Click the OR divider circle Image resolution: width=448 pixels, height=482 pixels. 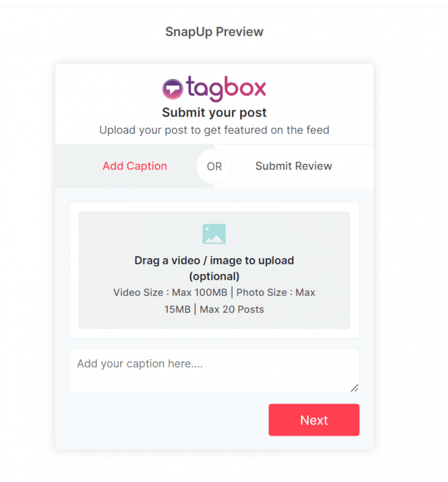[214, 166]
